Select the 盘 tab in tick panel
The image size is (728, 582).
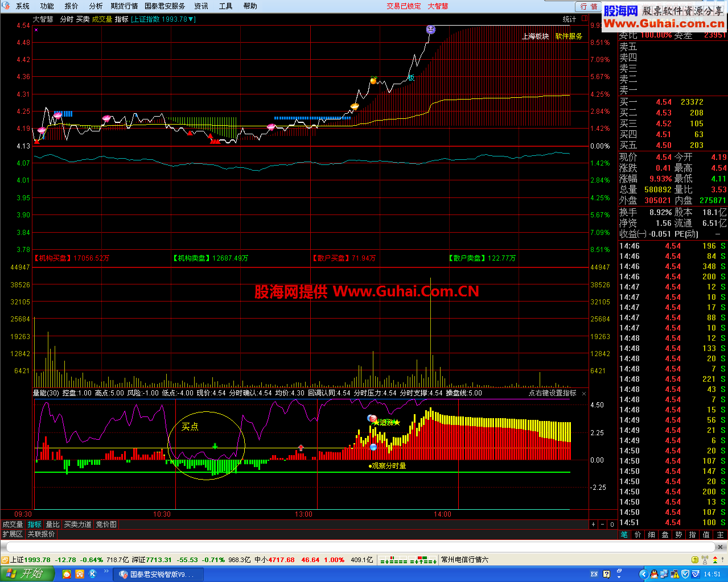[665, 535]
